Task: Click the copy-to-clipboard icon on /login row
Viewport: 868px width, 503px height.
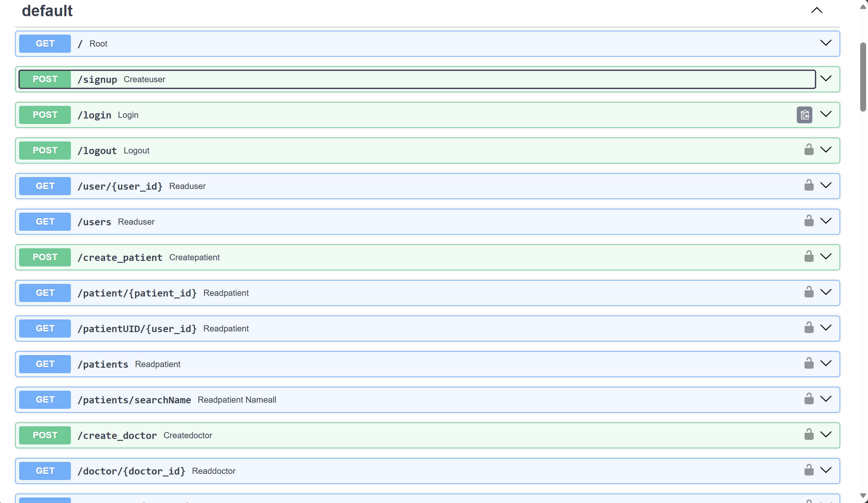Action: (804, 115)
